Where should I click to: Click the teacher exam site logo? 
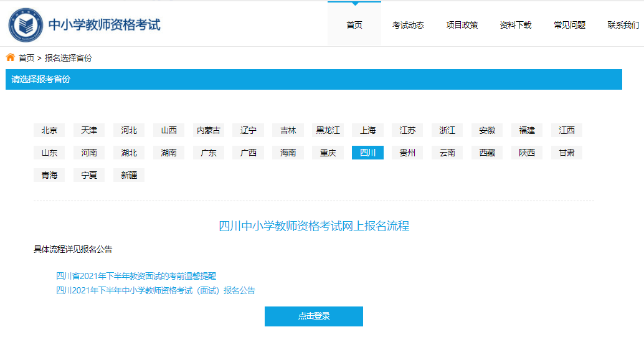[26, 25]
